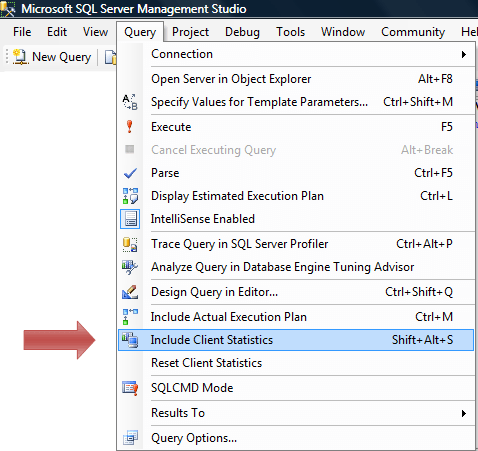Screen dimensions: 478x451
Task: Open the Community menu
Action: coord(413,32)
